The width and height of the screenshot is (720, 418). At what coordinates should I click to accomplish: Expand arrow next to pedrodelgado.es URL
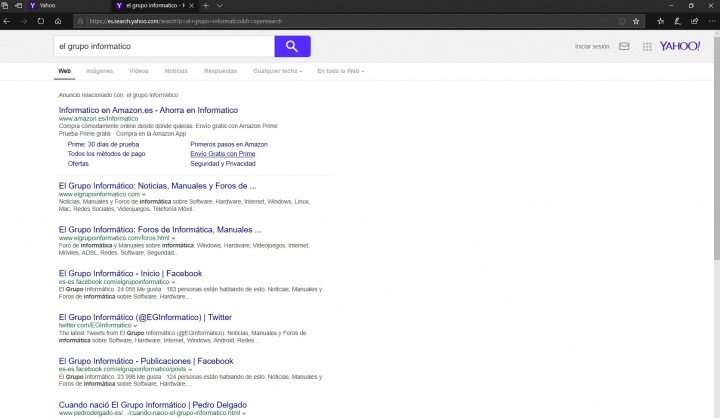(x=244, y=413)
